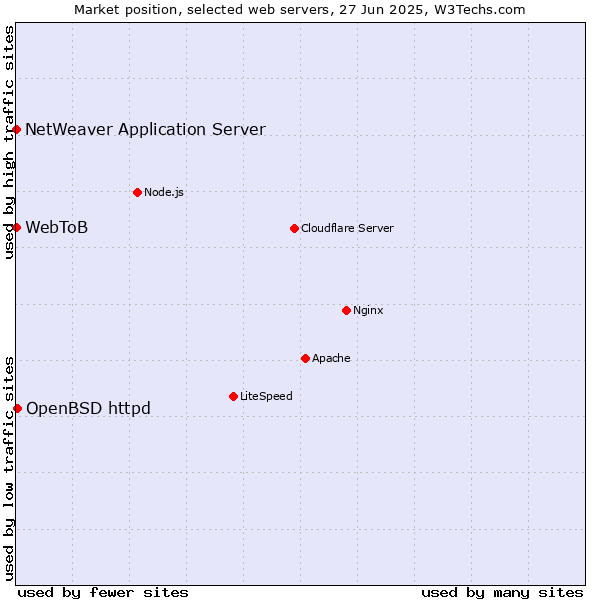Select the 'Node.js' label text
Image resolution: width=600 pixels, height=600 pixels.
(x=164, y=192)
